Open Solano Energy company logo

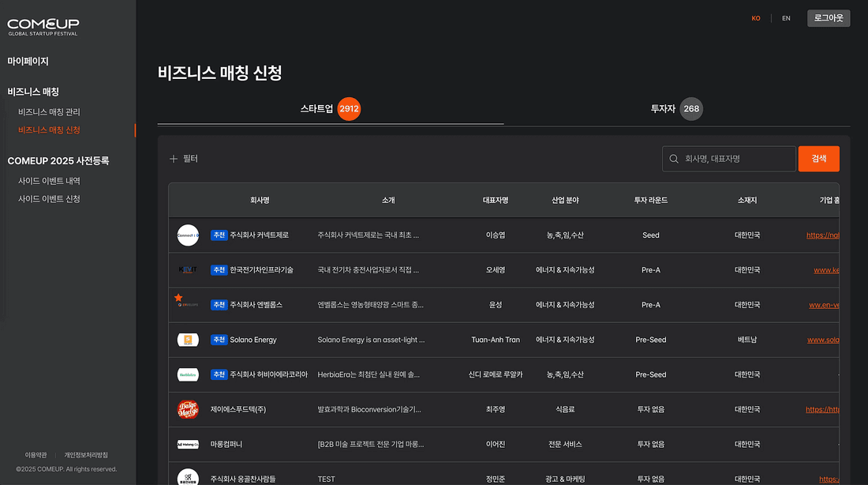pyautogui.click(x=188, y=340)
